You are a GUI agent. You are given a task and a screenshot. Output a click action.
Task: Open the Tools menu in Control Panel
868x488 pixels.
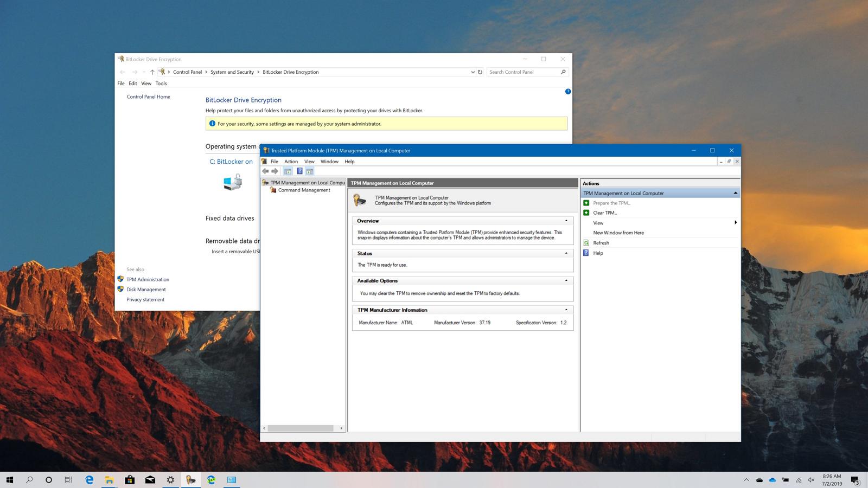point(161,84)
